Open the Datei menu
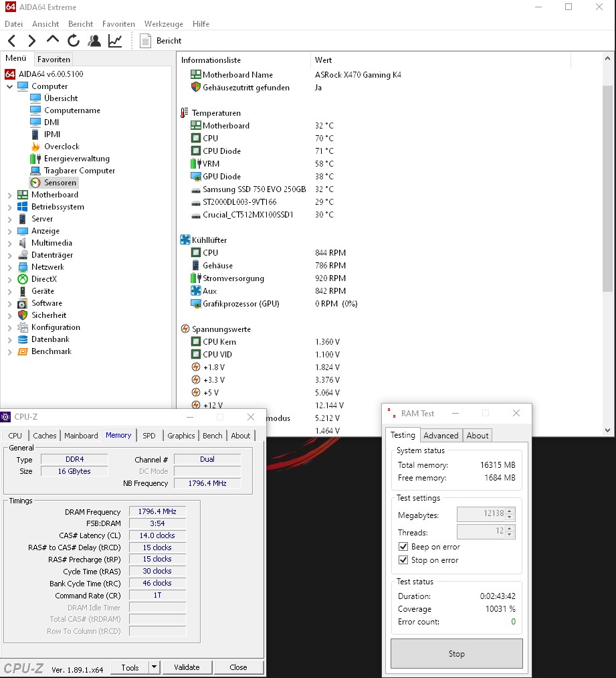Screen dimensions: 616x678 click(14, 24)
